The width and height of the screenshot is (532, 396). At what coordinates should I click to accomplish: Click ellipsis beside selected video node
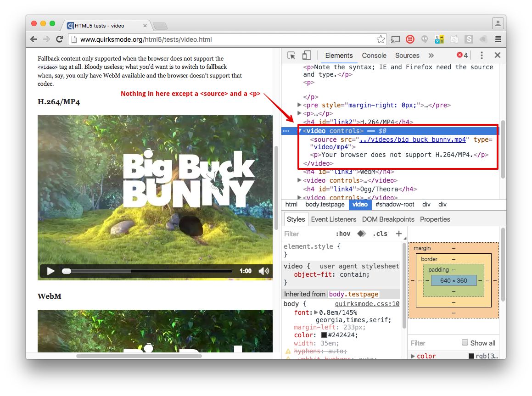[x=286, y=131]
